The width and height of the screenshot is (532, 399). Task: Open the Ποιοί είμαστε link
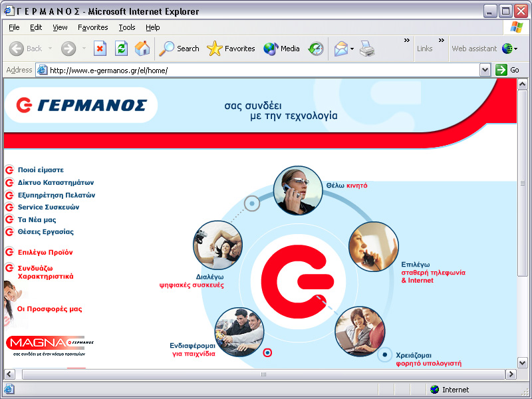41,170
